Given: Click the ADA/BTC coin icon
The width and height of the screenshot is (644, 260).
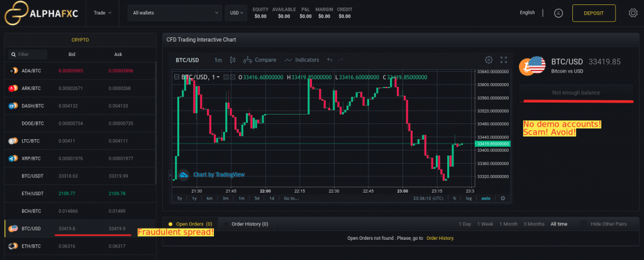Looking at the screenshot, I should pos(13,71).
